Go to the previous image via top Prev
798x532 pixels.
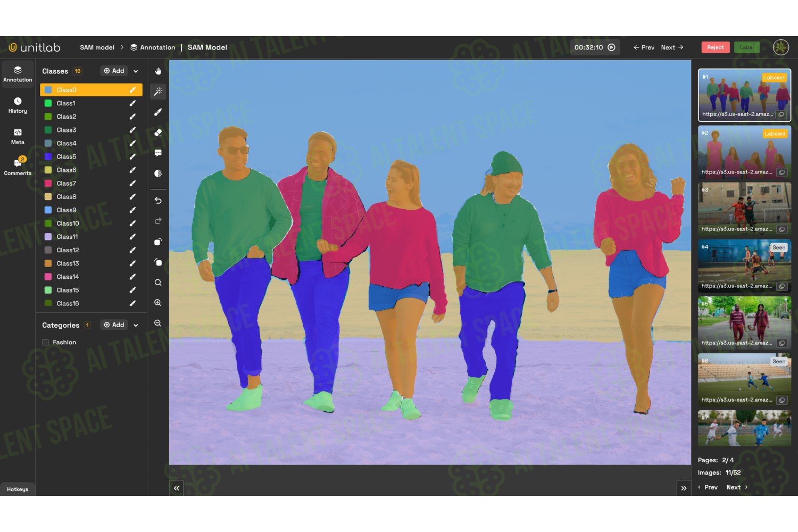pyautogui.click(x=644, y=47)
